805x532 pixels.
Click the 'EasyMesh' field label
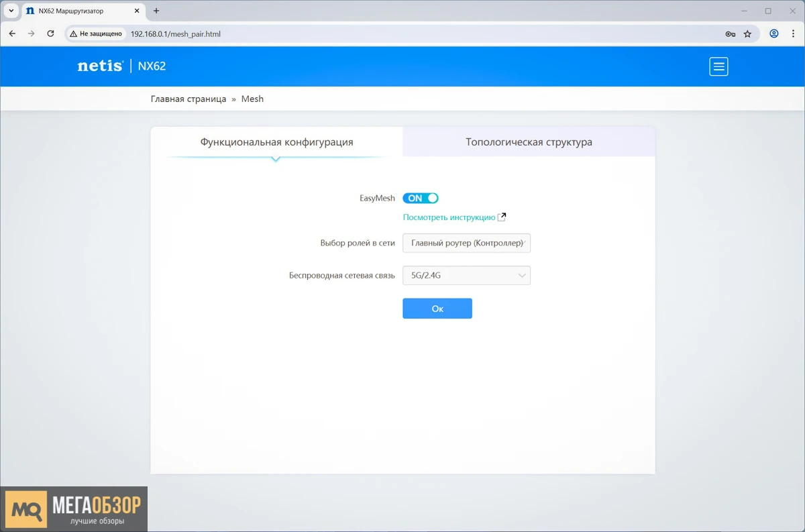378,198
